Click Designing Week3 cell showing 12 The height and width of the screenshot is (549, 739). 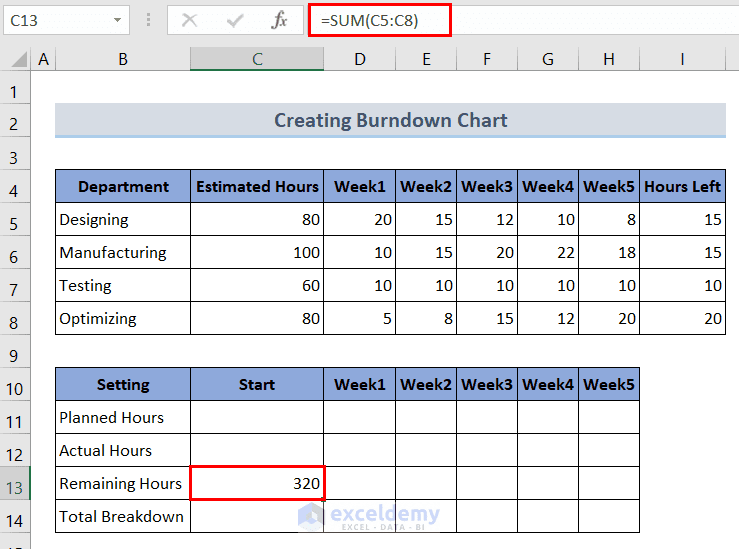487,220
